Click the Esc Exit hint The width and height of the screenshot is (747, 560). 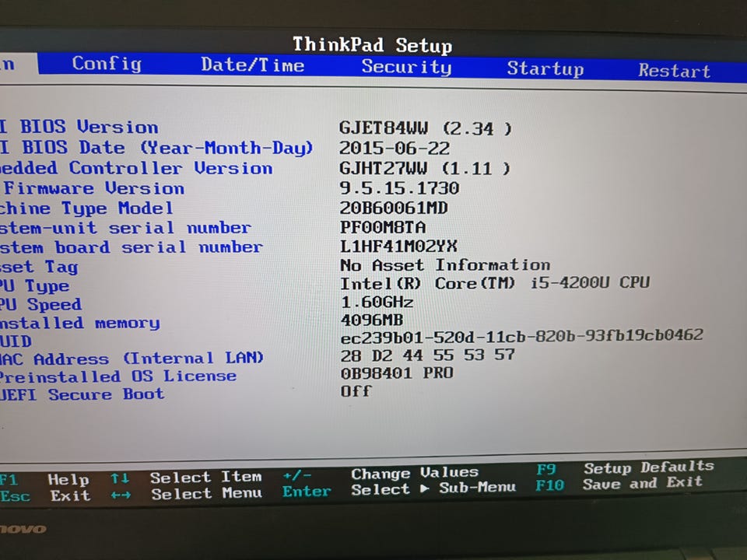click(x=45, y=495)
